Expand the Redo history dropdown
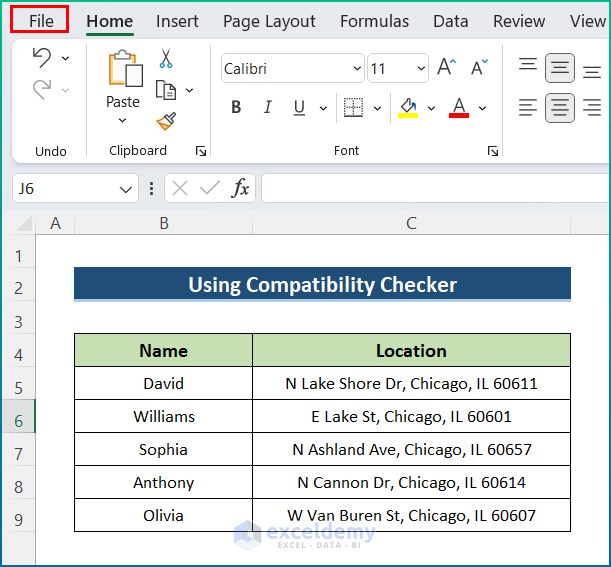Image resolution: width=611 pixels, height=567 pixels. pyautogui.click(x=65, y=90)
